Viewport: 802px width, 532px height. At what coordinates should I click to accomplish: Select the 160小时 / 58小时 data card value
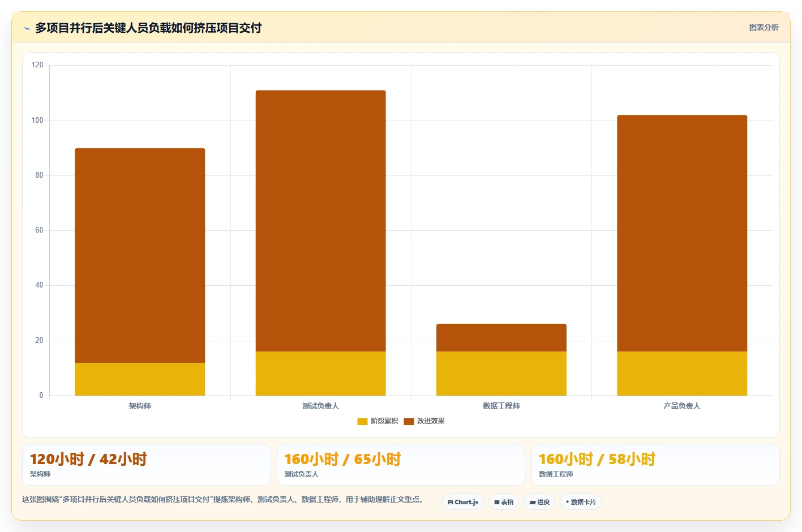(597, 459)
